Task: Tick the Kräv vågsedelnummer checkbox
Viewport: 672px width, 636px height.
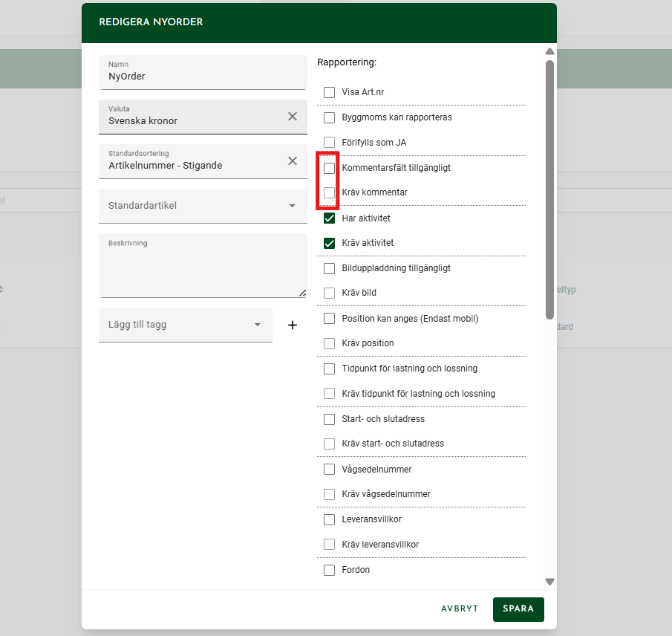Action: point(329,494)
